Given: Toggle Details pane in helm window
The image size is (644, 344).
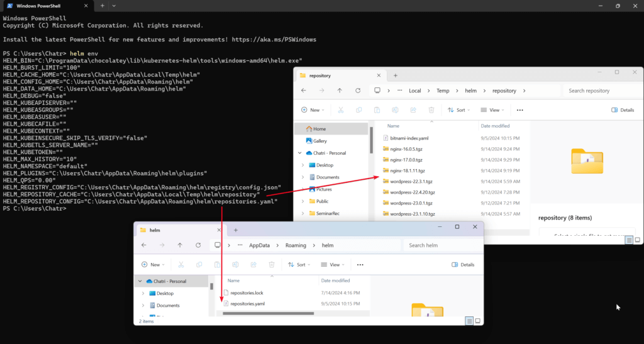Looking at the screenshot, I should pyautogui.click(x=463, y=265).
